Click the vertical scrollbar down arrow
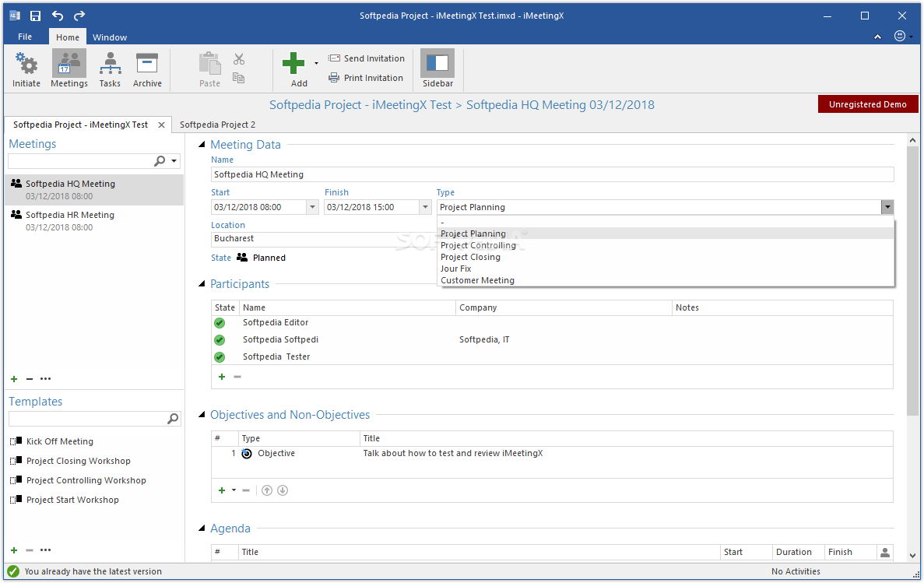 coord(912,555)
